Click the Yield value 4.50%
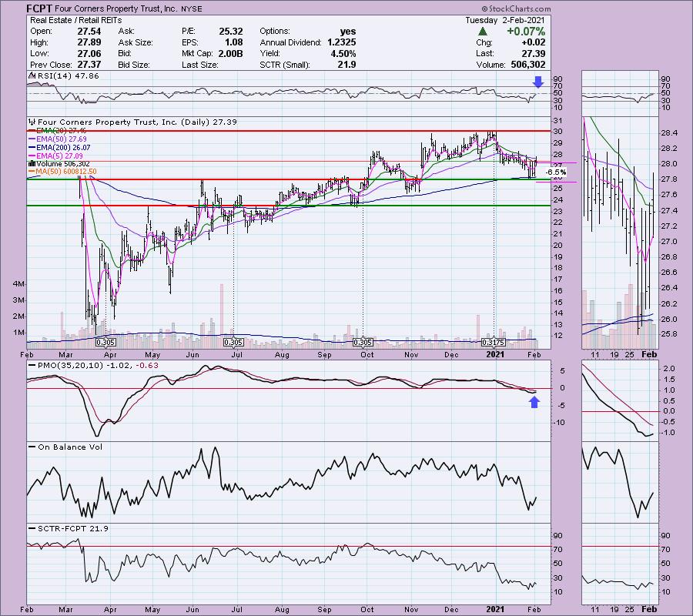Image resolution: width=693 pixels, height=616 pixels. (343, 53)
